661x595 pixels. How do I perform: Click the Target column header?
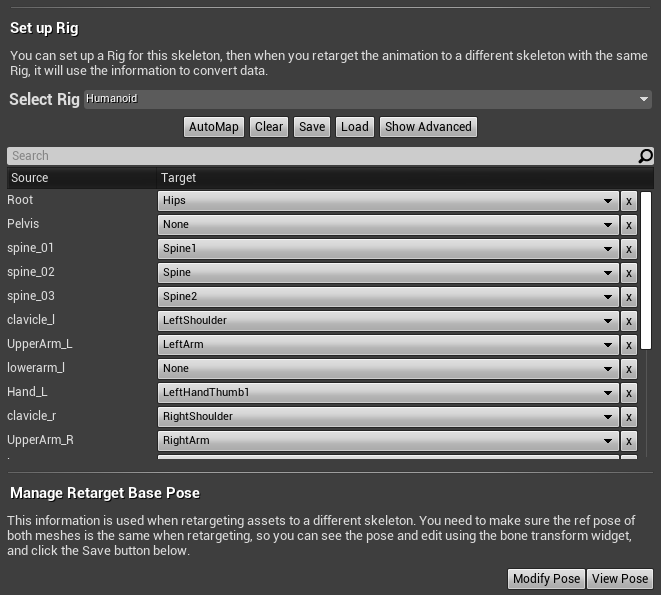click(405, 178)
